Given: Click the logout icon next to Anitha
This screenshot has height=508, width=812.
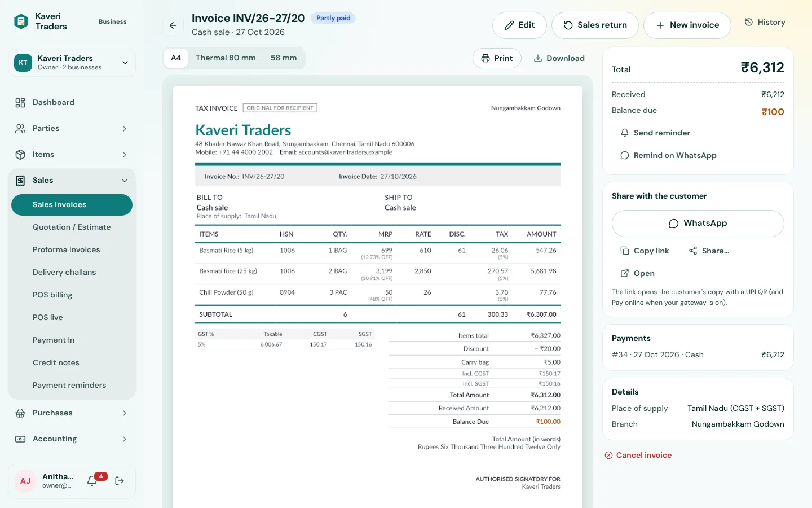Looking at the screenshot, I should click(x=120, y=481).
